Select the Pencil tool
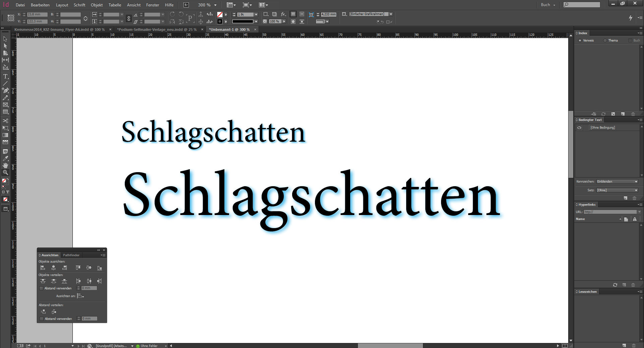 coord(5,98)
